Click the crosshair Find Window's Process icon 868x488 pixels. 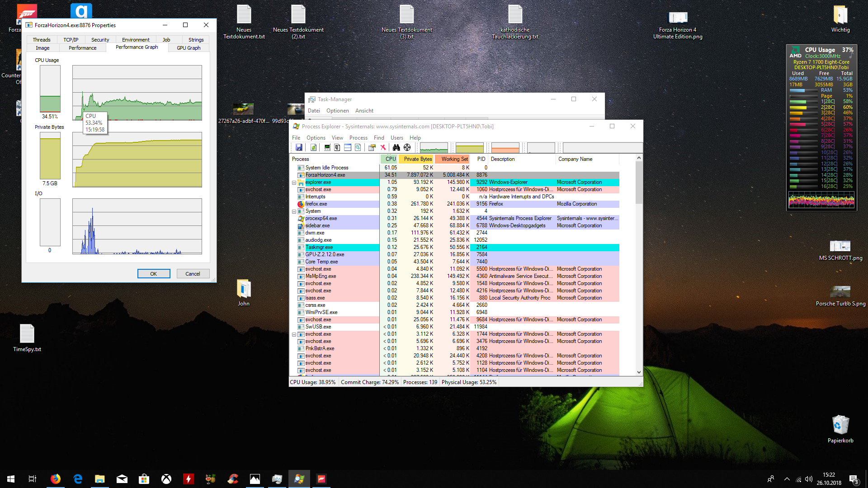407,147
